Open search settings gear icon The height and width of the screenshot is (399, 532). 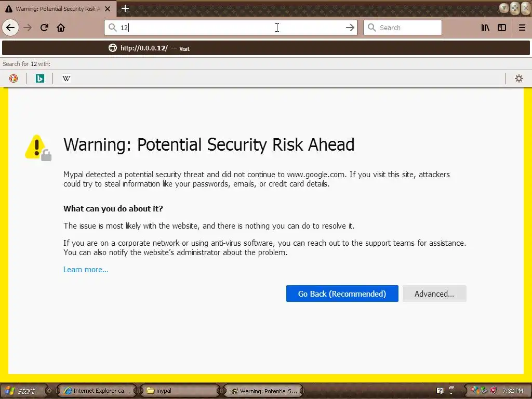519,78
